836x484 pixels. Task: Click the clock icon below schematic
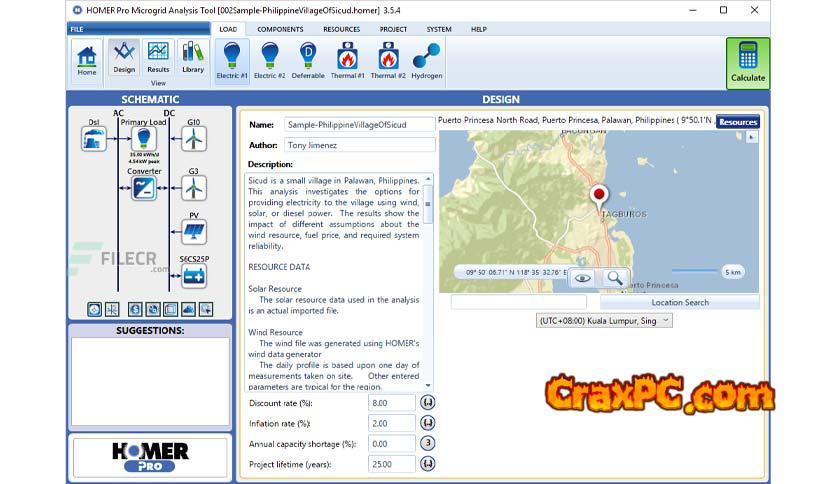coord(94,309)
